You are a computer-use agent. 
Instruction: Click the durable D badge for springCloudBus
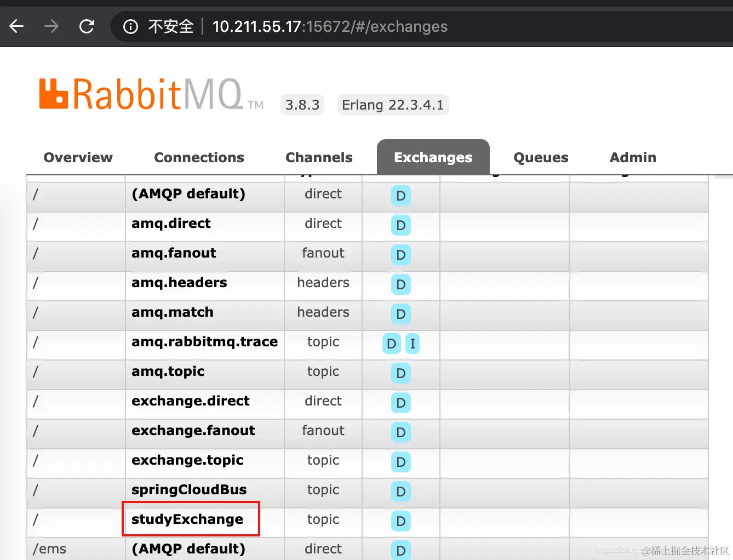(x=401, y=492)
